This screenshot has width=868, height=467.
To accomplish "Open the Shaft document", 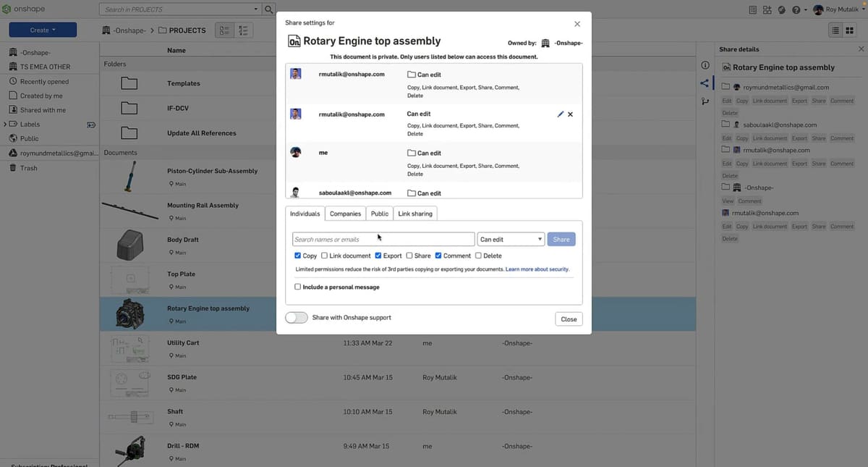I will [x=175, y=411].
